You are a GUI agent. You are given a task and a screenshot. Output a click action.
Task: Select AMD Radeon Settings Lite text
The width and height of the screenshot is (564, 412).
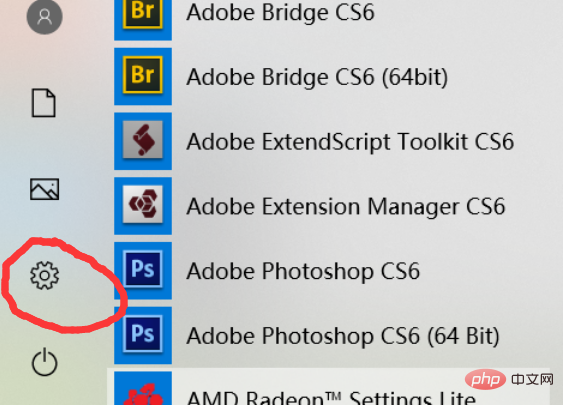point(331,398)
